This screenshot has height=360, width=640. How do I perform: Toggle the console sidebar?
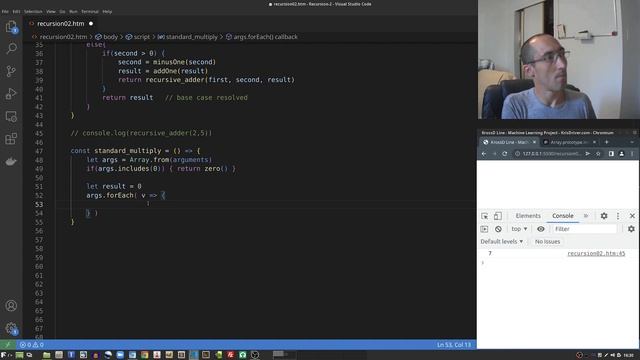click(x=484, y=229)
